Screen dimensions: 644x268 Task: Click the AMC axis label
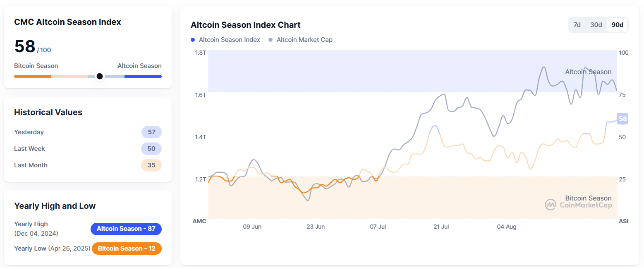tap(199, 221)
